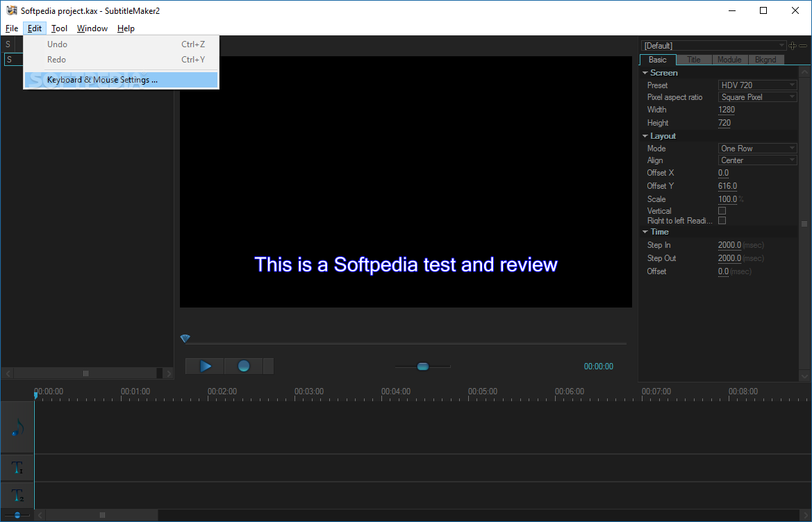Open the File menu
The image size is (812, 522).
(x=12, y=28)
